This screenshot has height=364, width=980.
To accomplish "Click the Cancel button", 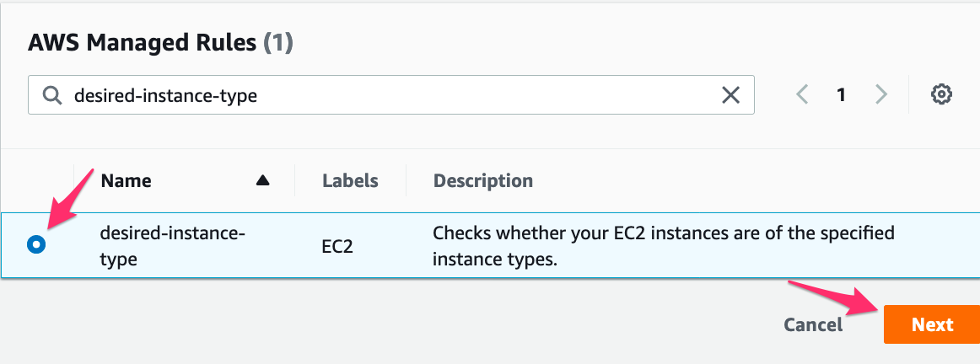I will point(812,324).
